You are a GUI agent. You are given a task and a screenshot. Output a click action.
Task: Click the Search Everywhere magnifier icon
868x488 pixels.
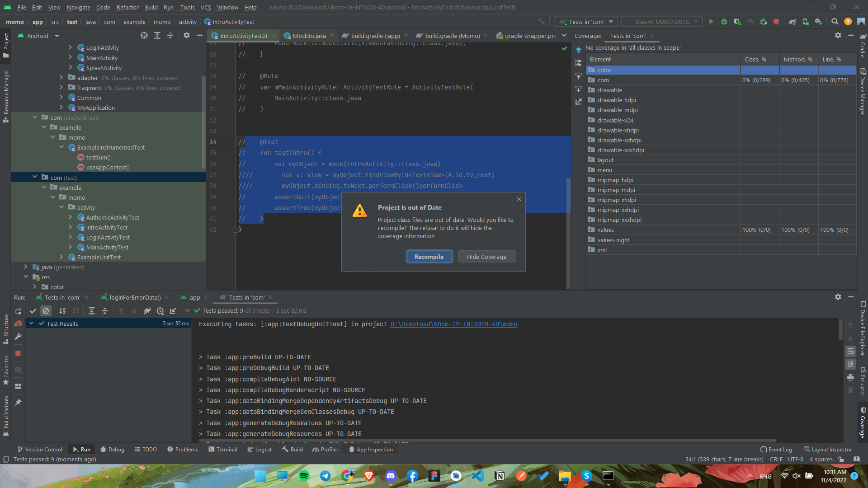point(835,22)
